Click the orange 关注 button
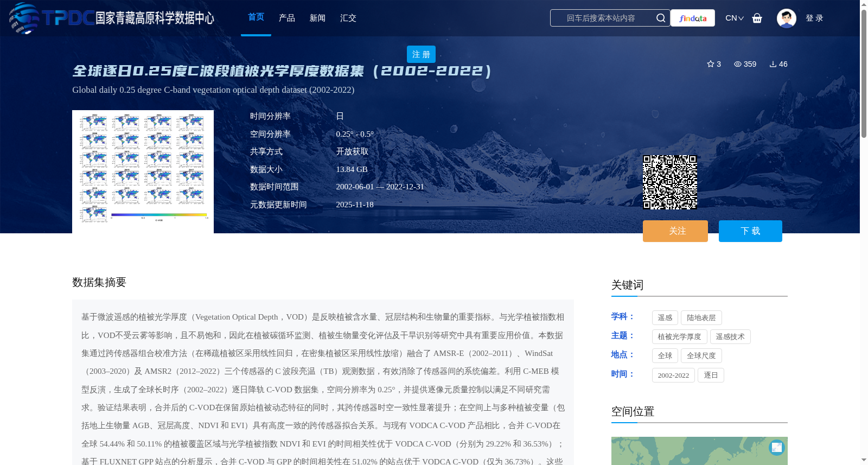 [675, 231]
